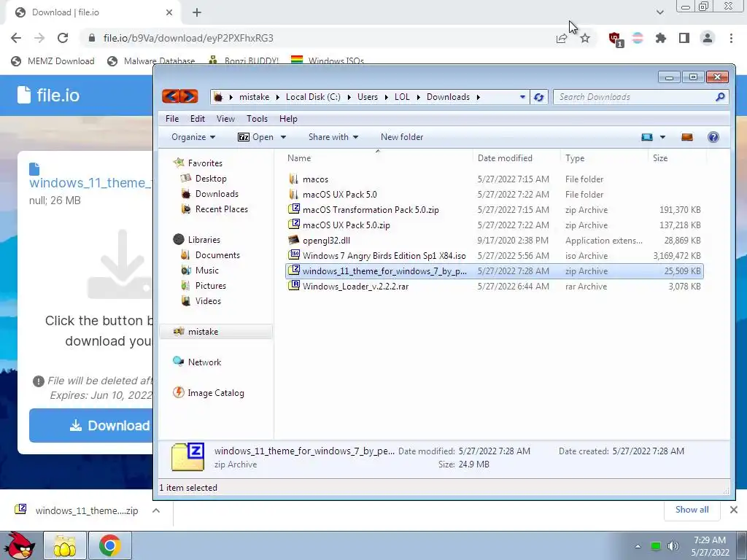Open the Tools menu
747x560 pixels.
(257, 119)
